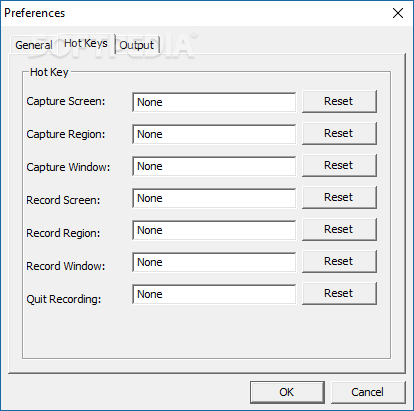Confirm preferences with the OK button
Screen dimensions: 414x411
click(x=287, y=392)
